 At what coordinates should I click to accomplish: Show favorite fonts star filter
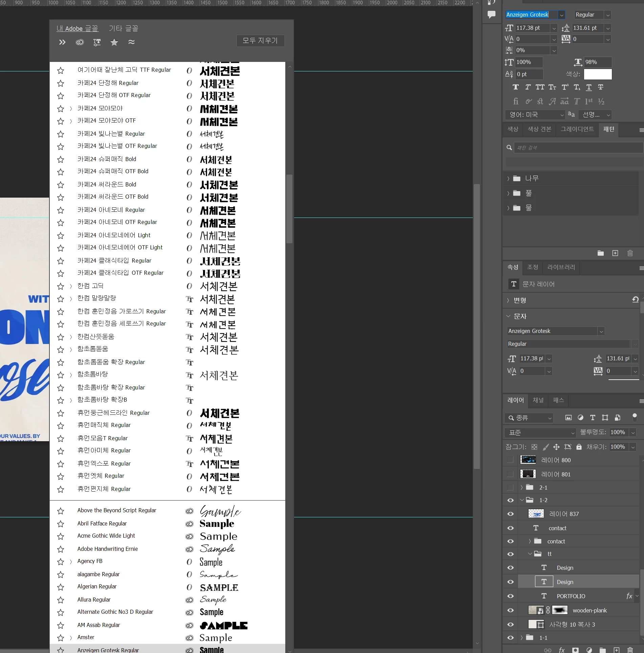[114, 42]
